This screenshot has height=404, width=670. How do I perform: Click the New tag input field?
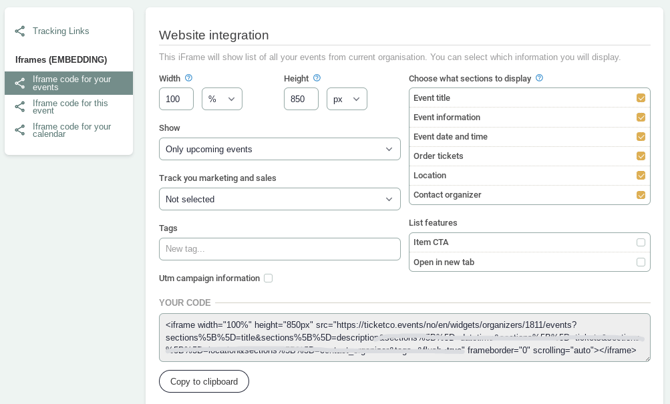279,249
